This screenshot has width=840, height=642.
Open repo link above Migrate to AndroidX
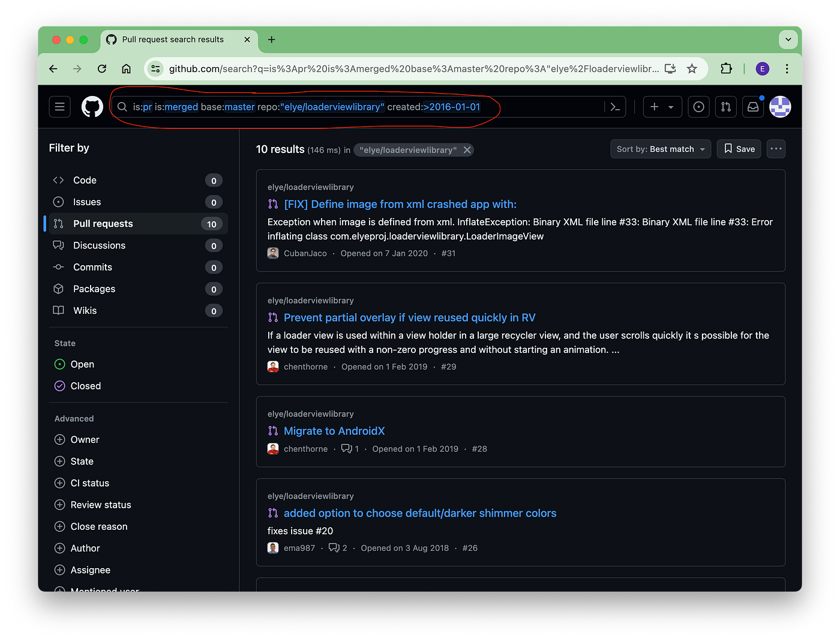[x=311, y=414]
